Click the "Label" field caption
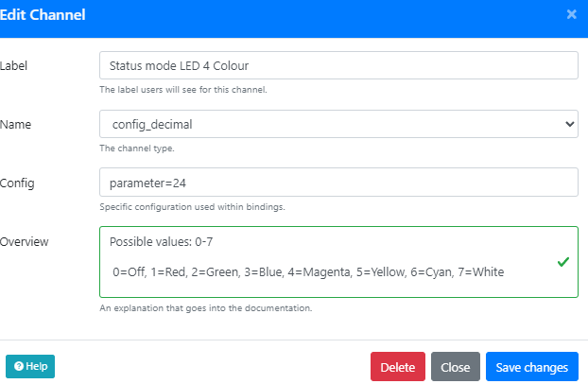588x384 pixels. [13, 65]
